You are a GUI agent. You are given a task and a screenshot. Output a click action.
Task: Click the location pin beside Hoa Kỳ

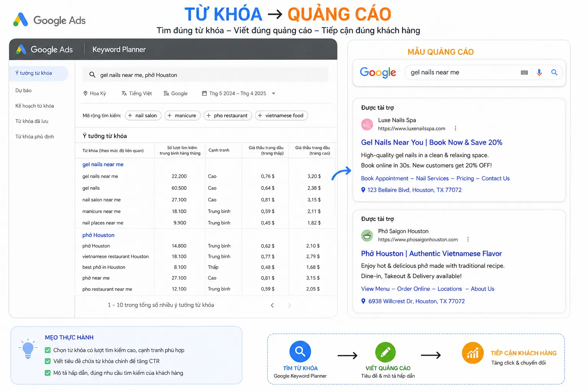[85, 93]
